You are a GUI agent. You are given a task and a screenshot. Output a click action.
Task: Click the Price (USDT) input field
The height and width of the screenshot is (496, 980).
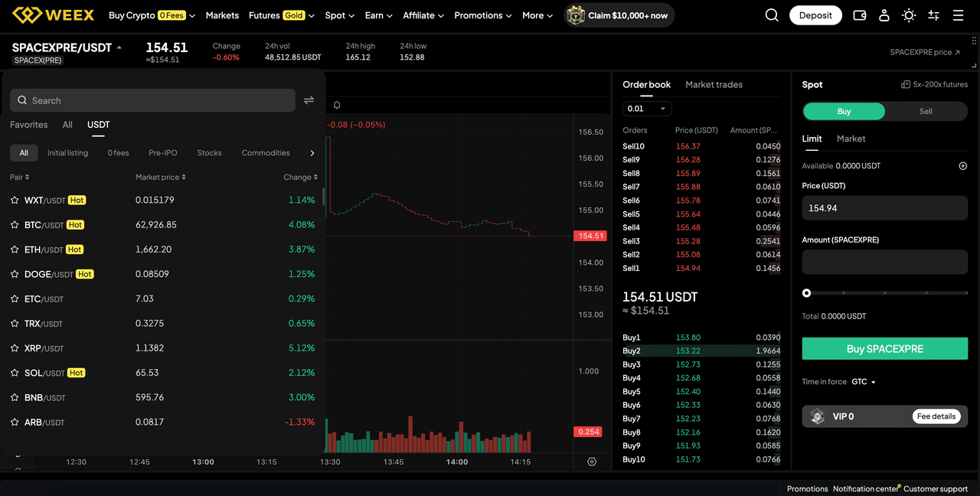point(885,208)
